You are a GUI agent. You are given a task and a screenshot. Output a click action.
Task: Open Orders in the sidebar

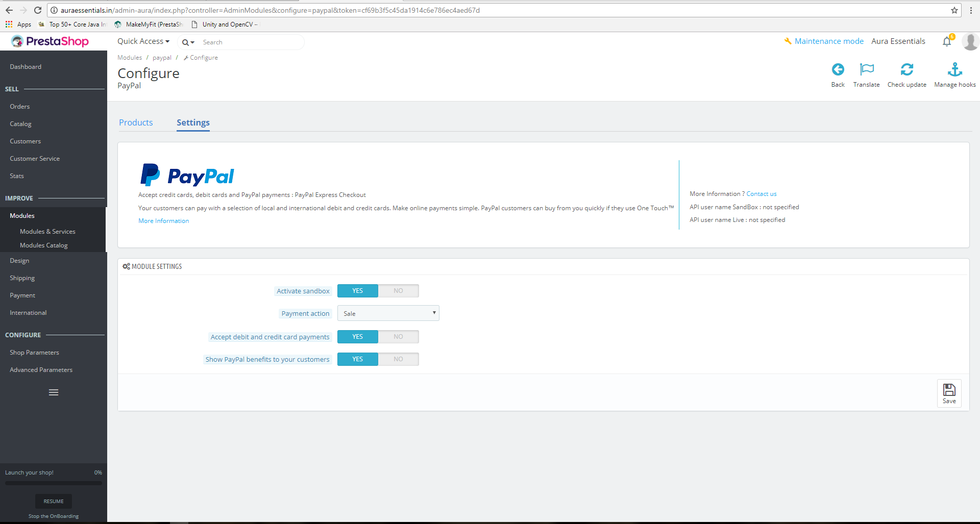tap(20, 107)
